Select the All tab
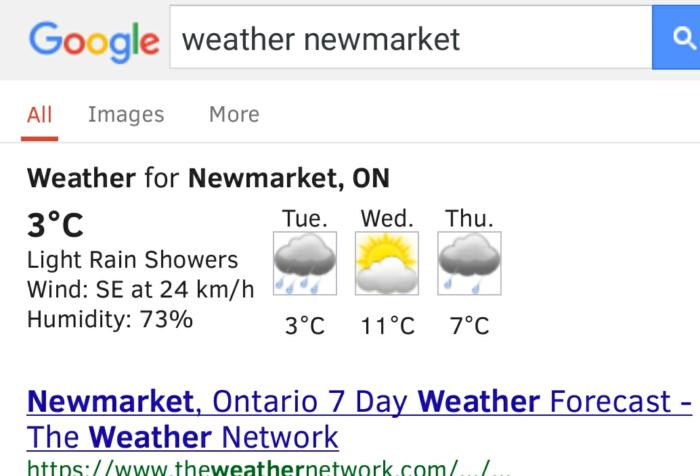The width and height of the screenshot is (700, 476). (x=39, y=114)
